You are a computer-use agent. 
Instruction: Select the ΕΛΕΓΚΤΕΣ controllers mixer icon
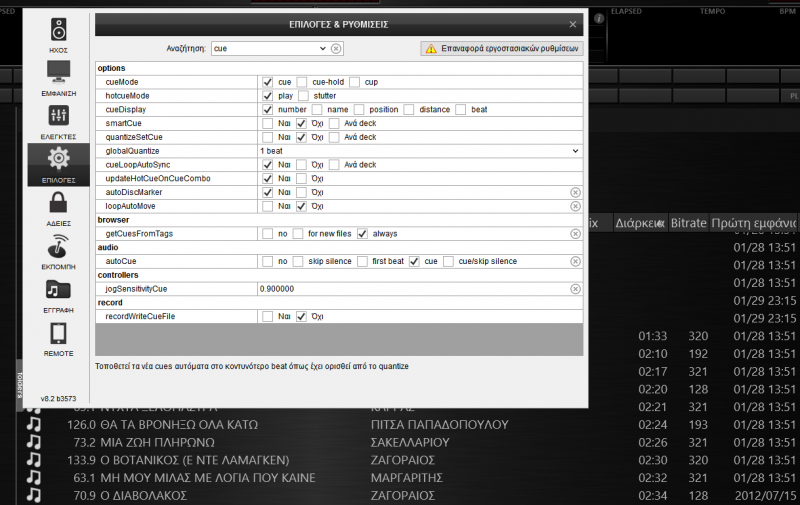58,118
